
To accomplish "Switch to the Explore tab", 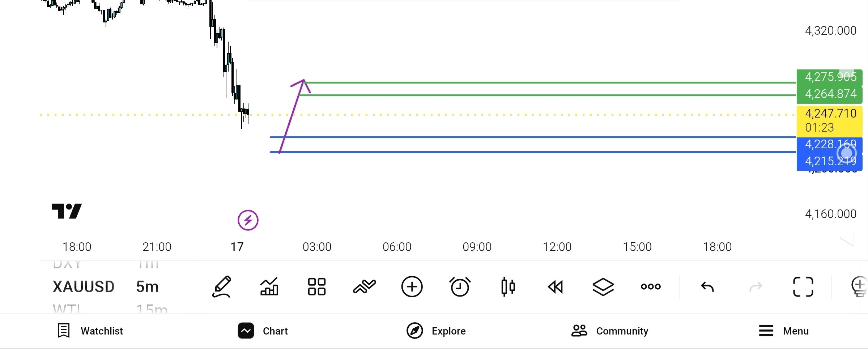I will pyautogui.click(x=436, y=331).
